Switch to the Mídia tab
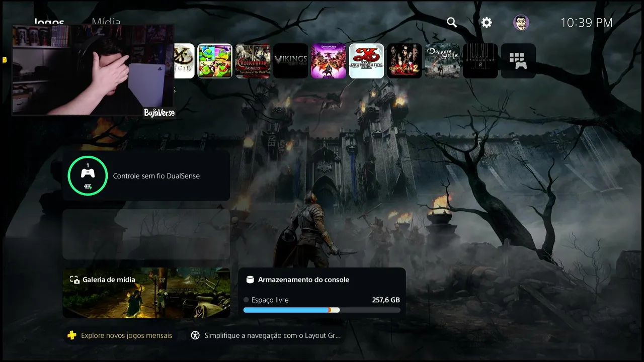The height and width of the screenshot is (362, 644). [106, 22]
